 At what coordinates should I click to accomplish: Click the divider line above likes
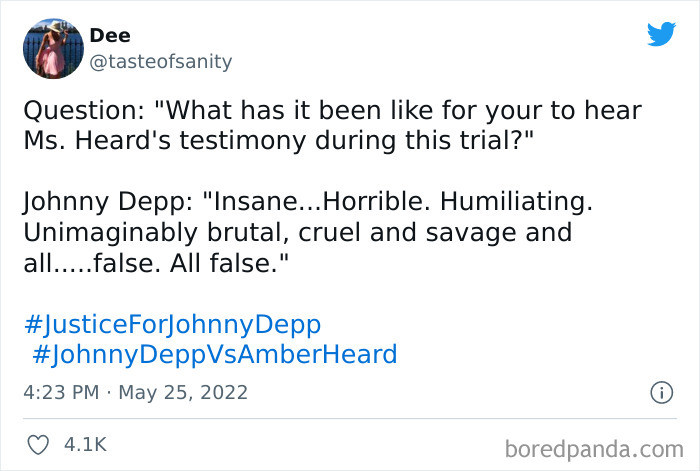coord(350,419)
